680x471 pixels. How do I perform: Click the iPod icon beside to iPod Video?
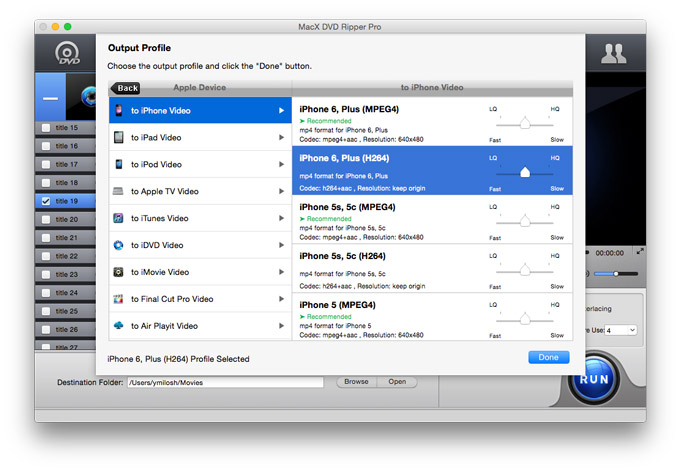click(118, 164)
